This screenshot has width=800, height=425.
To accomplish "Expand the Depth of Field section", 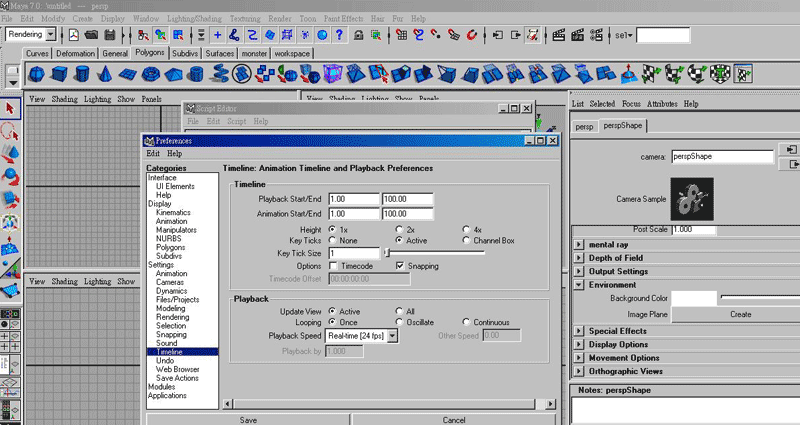I will 579,258.
